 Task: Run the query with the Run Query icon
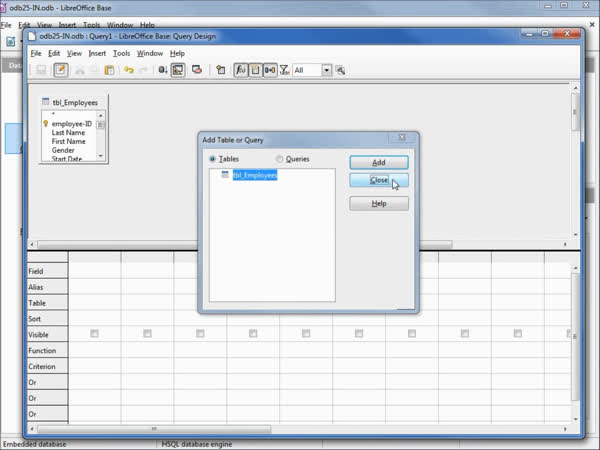163,70
